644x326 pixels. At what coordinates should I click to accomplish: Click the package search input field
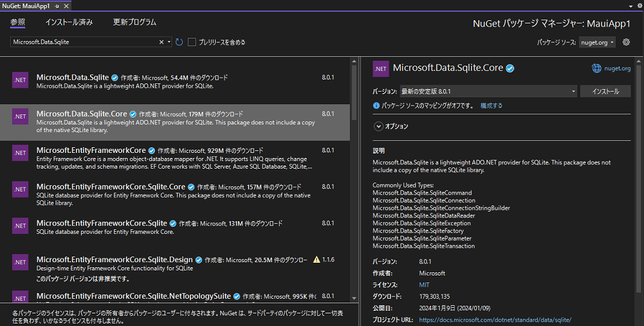coord(84,42)
